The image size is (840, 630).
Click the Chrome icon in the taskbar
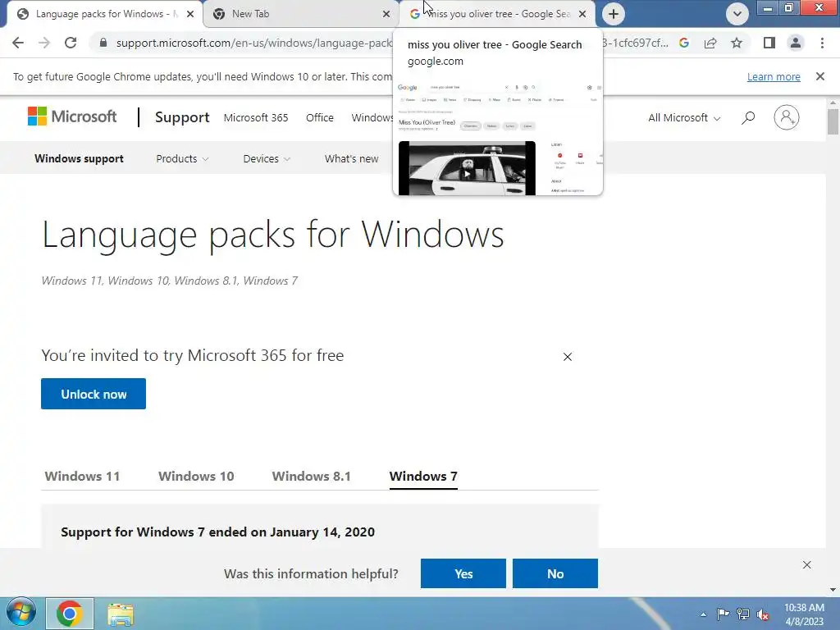point(69,614)
